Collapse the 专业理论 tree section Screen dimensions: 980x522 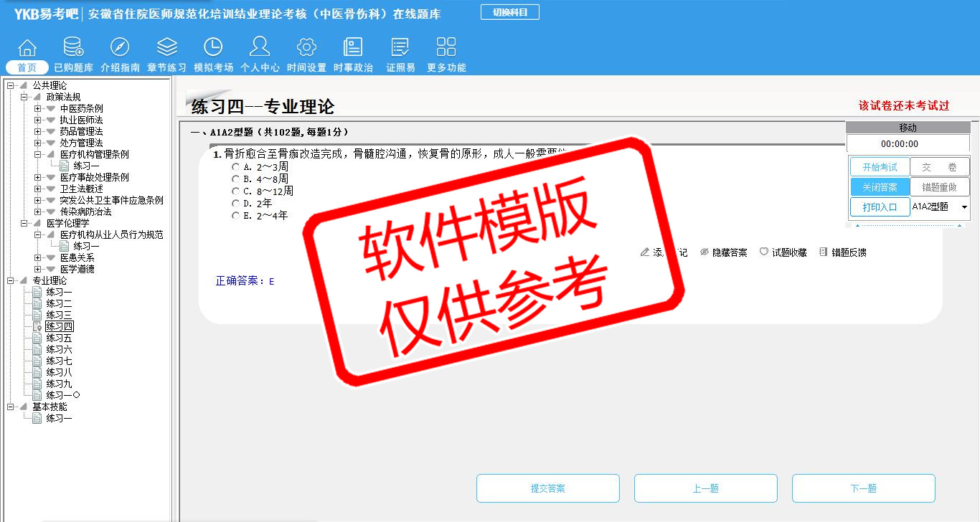click(11, 281)
